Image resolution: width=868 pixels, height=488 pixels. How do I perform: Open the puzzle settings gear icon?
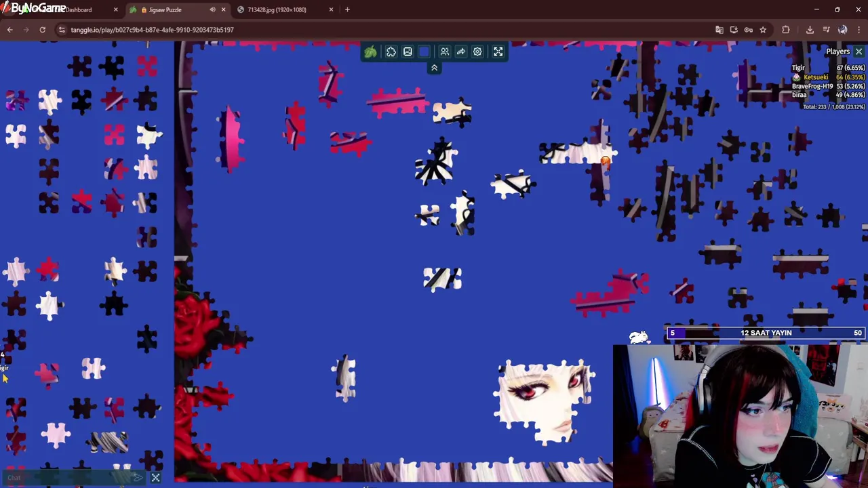tap(477, 52)
